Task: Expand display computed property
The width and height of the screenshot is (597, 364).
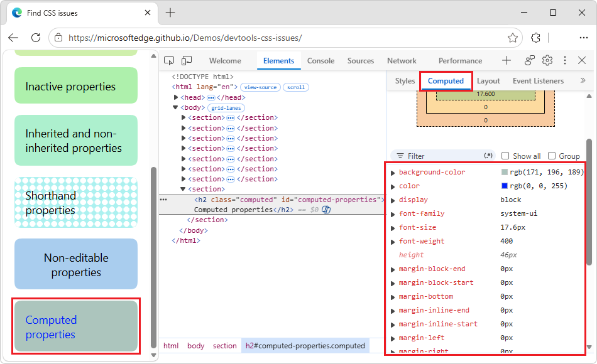Action: (x=393, y=200)
